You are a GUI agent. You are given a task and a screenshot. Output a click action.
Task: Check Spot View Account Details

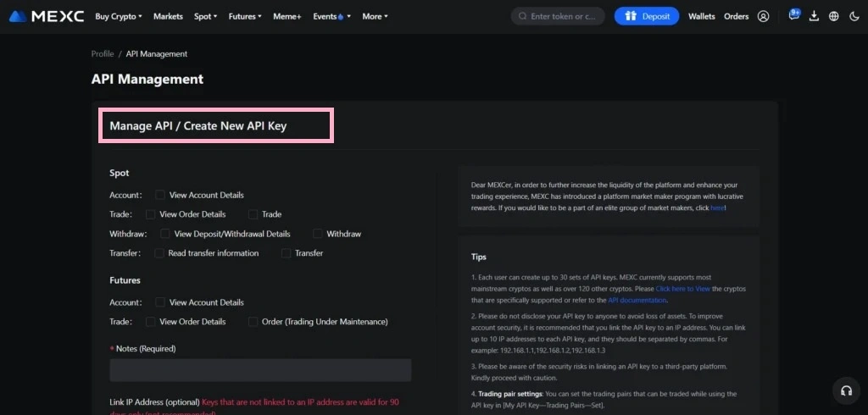coord(160,195)
